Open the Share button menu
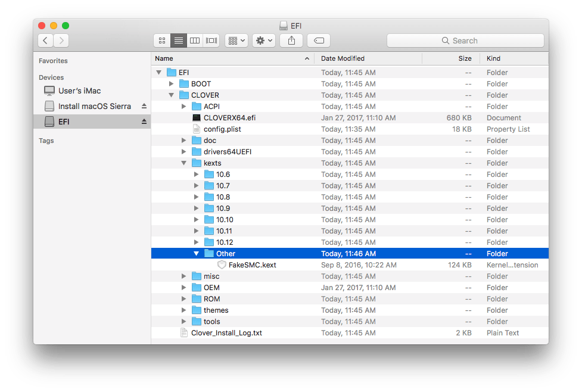The width and height of the screenshot is (582, 392). pyautogui.click(x=291, y=41)
